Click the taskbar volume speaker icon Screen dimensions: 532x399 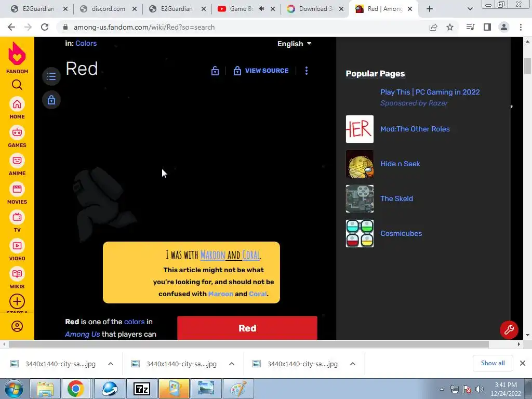pos(479,389)
